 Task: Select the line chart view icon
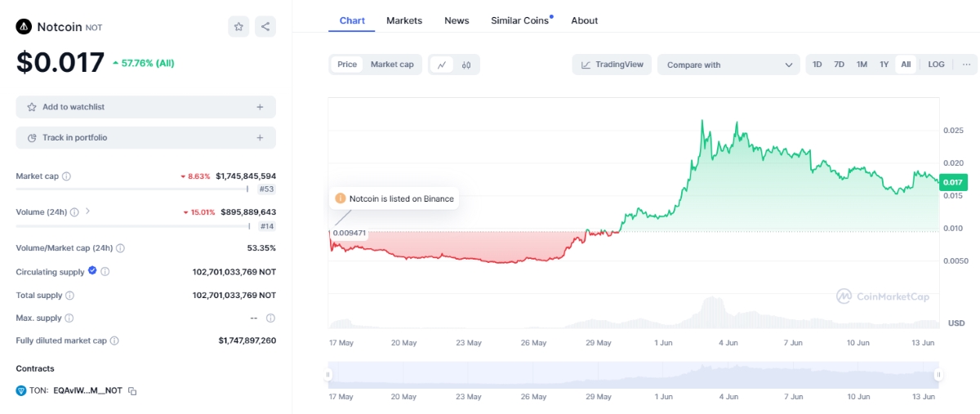pos(442,65)
